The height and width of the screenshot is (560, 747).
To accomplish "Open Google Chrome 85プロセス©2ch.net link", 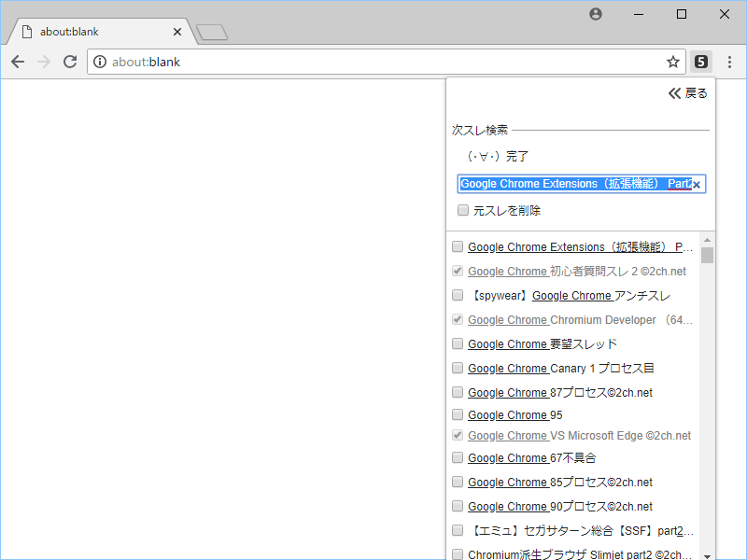I will coord(560,483).
